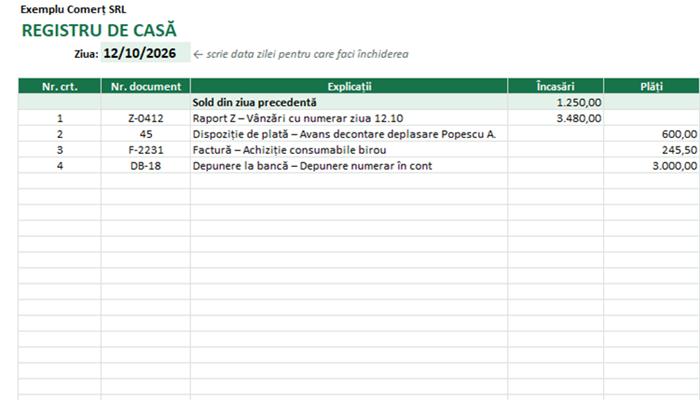
Task: Select the 3.000,00 payment cell
Action: pyautogui.click(x=651, y=166)
